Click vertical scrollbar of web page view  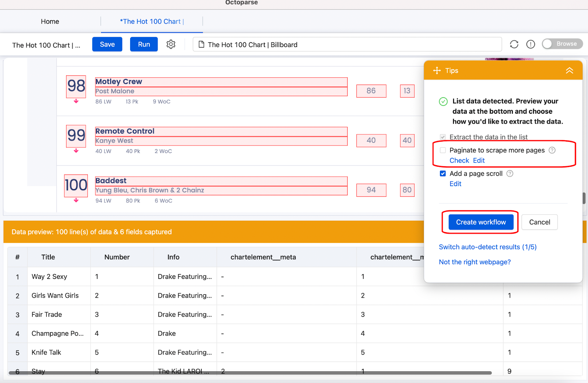[x=584, y=198]
